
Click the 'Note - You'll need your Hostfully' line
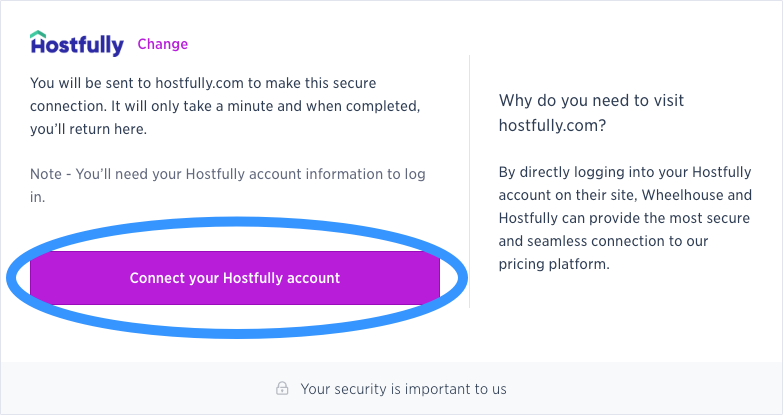pyautogui.click(x=228, y=174)
